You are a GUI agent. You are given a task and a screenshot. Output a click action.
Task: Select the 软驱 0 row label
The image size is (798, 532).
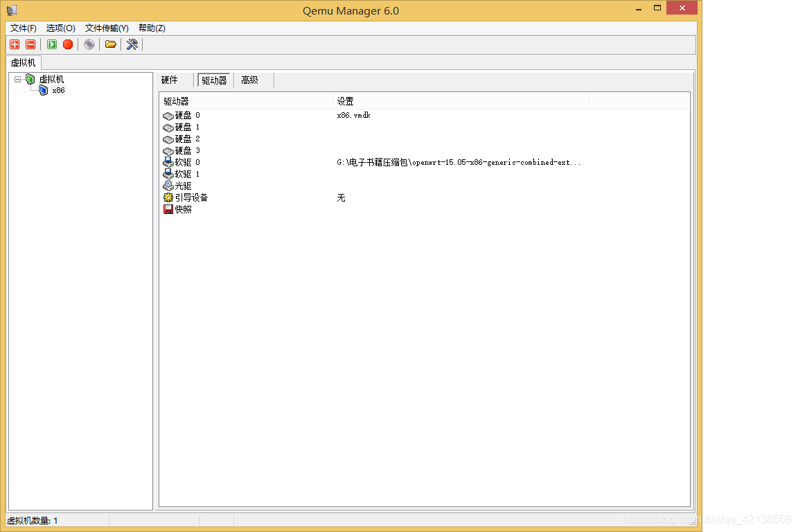pyautogui.click(x=187, y=162)
